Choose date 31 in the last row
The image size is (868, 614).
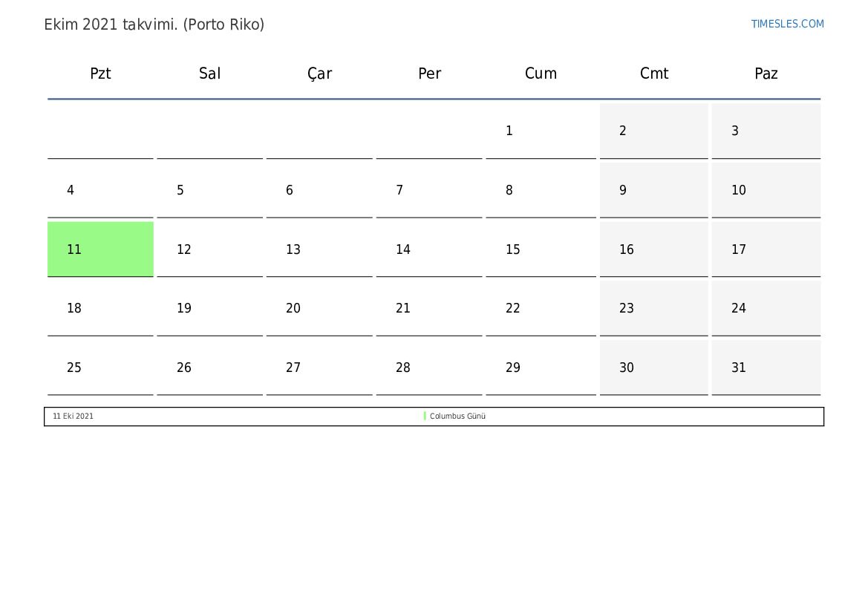pyautogui.click(x=766, y=367)
